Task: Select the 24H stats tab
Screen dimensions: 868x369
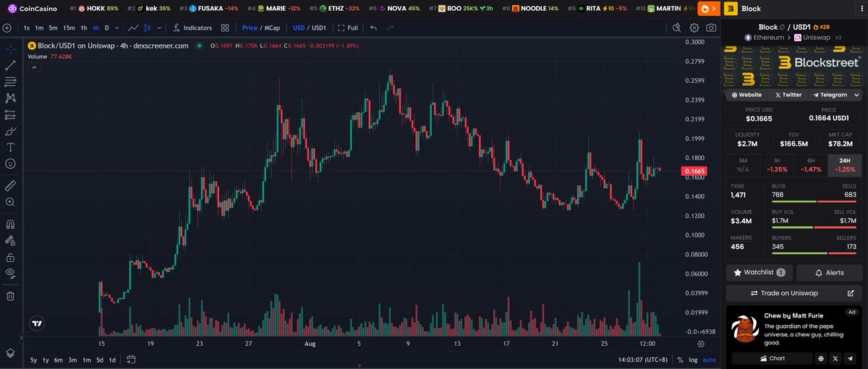Action: pos(845,164)
